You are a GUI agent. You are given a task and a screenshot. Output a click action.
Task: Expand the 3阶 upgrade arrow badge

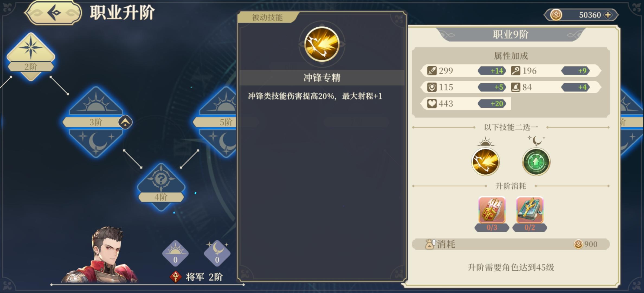pyautogui.click(x=125, y=122)
